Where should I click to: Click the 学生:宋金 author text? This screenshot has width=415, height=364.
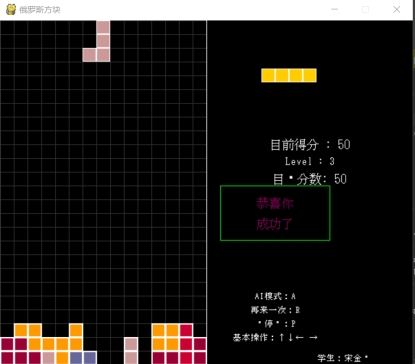click(343, 358)
